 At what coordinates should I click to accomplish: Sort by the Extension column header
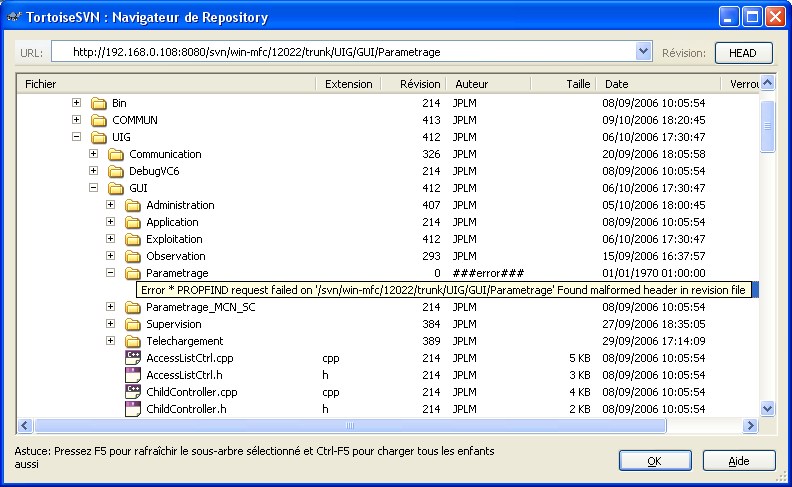349,84
